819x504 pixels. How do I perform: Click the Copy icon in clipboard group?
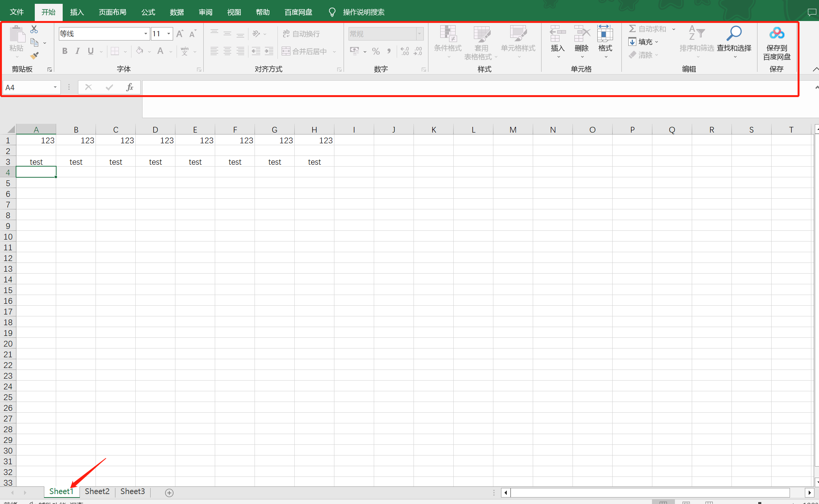tap(34, 42)
